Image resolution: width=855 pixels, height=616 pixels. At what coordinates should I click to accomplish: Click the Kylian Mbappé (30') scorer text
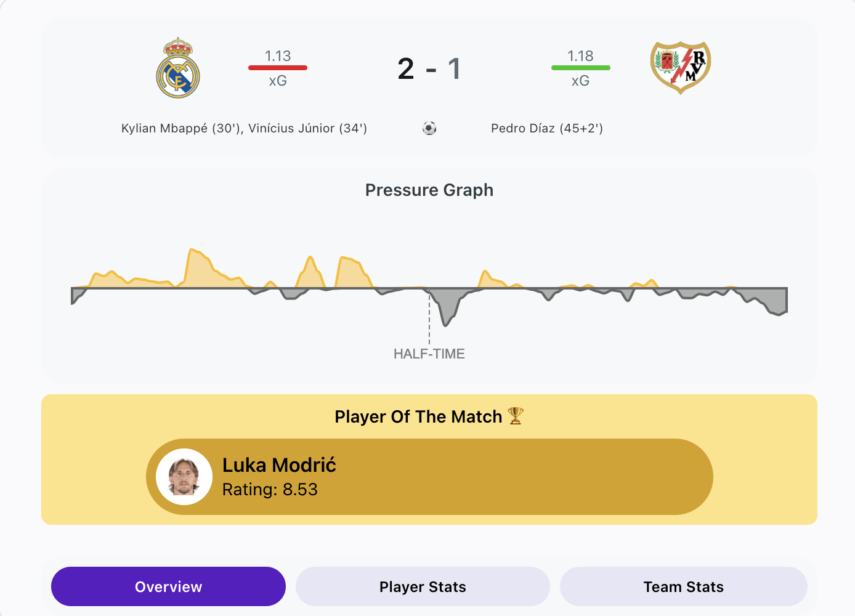click(x=181, y=128)
